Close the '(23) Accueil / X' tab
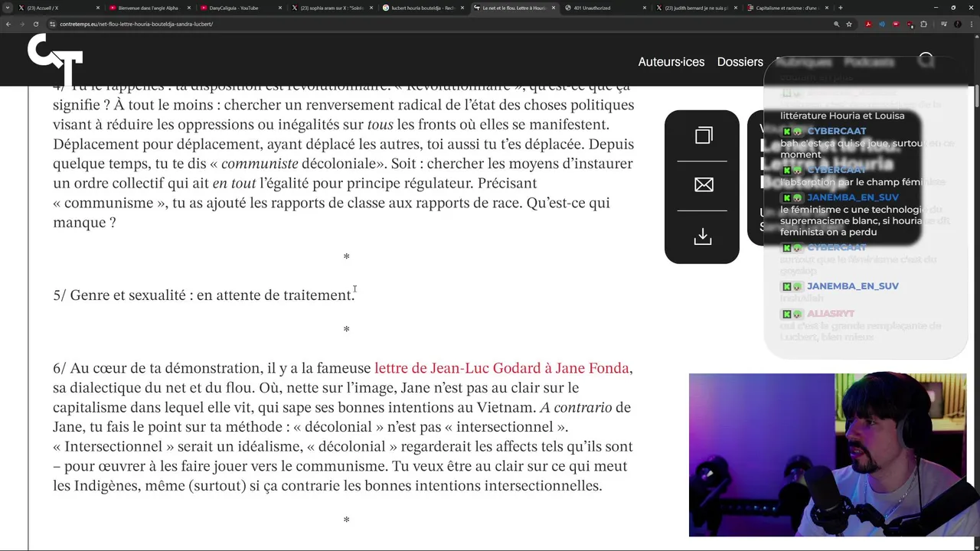 click(97, 8)
